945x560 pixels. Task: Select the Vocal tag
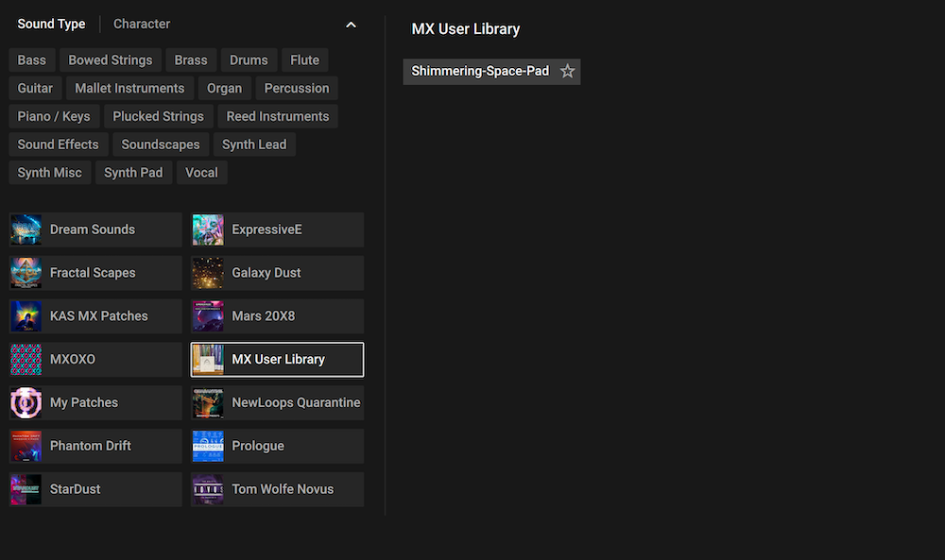pyautogui.click(x=201, y=173)
